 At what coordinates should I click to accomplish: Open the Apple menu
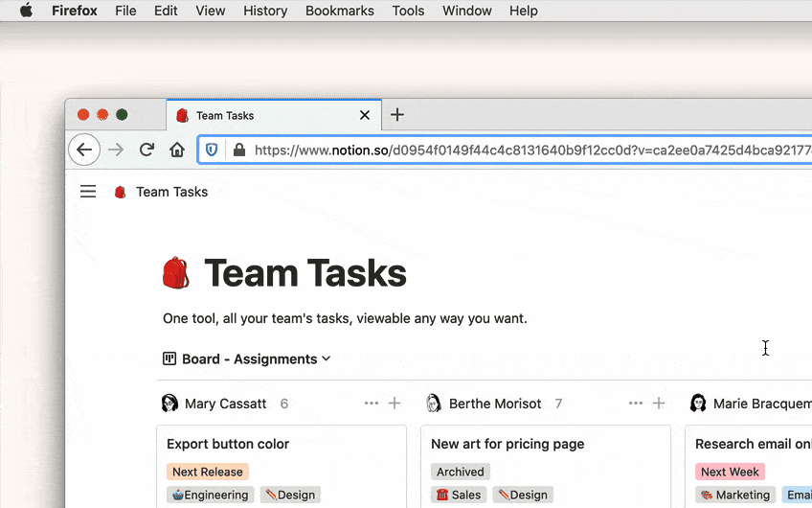[26, 11]
